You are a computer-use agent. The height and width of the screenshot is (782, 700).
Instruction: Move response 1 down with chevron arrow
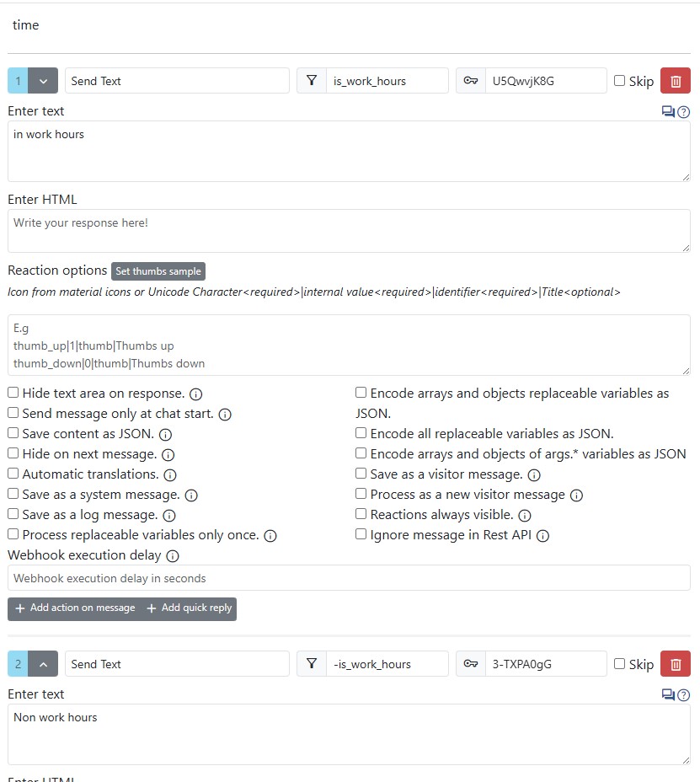pyautogui.click(x=43, y=81)
